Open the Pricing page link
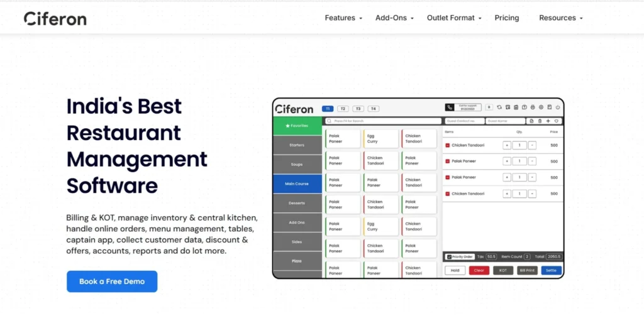The height and width of the screenshot is (316, 644). point(506,18)
